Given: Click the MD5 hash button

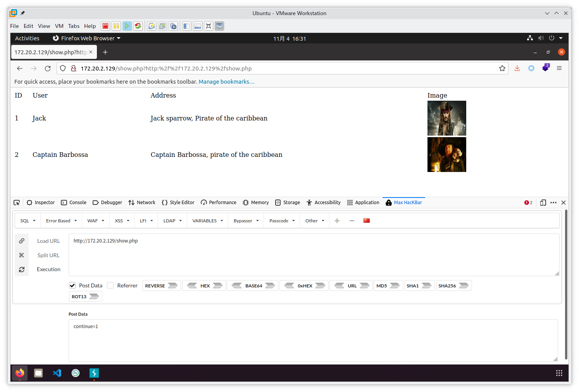Looking at the screenshot, I should (x=388, y=286).
